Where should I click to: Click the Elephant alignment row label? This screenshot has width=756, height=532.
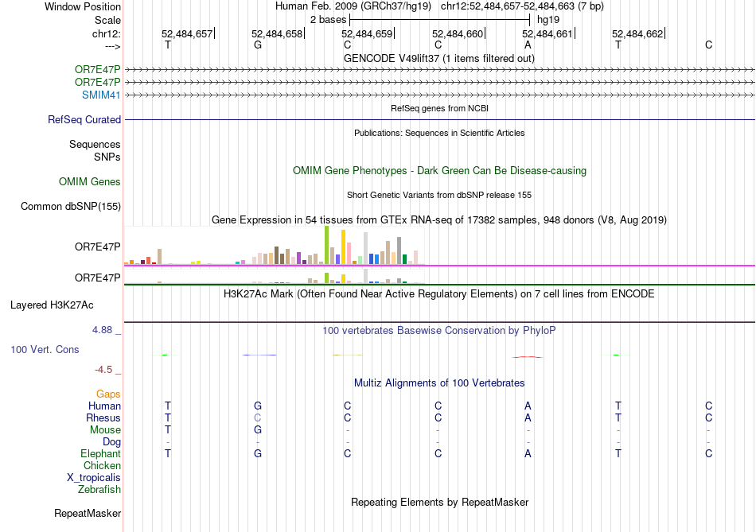click(101, 453)
